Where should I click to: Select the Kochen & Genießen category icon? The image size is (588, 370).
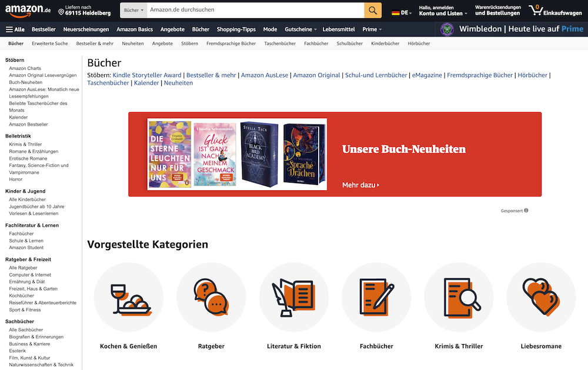(129, 297)
